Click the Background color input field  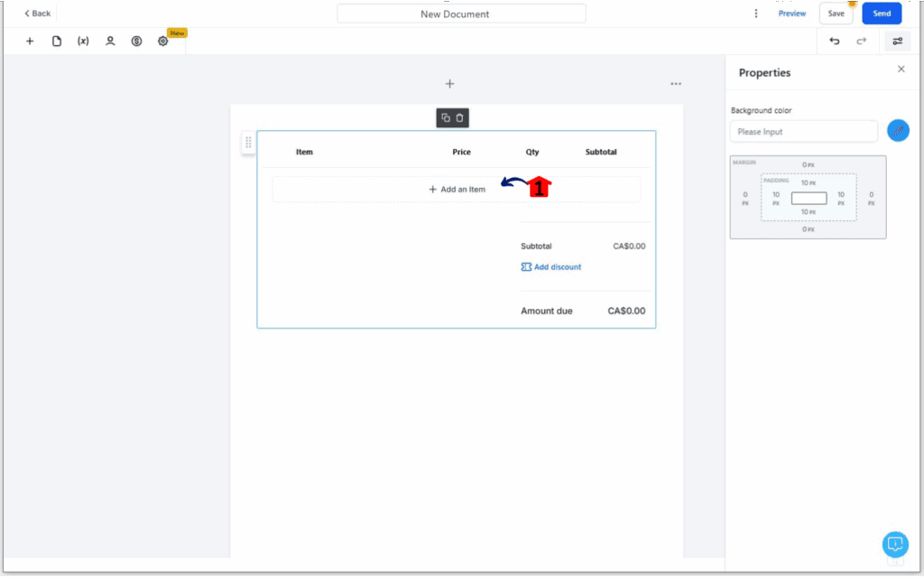(804, 132)
